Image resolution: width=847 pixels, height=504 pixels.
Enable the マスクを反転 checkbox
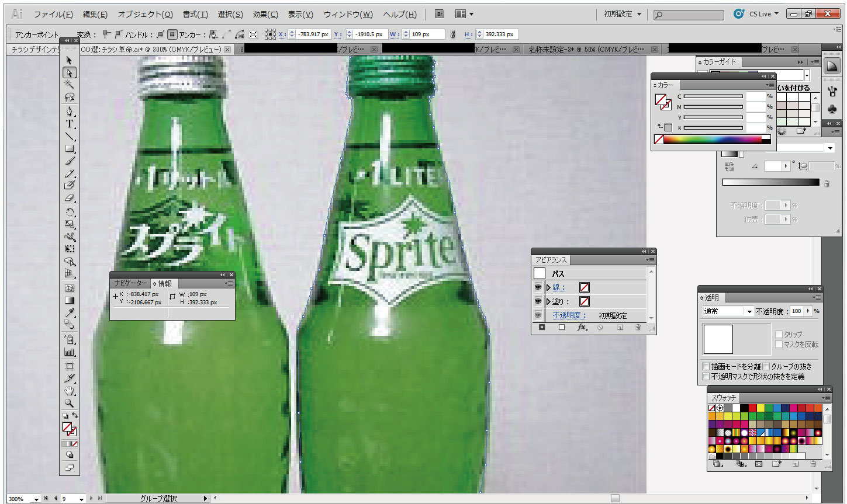click(x=779, y=345)
